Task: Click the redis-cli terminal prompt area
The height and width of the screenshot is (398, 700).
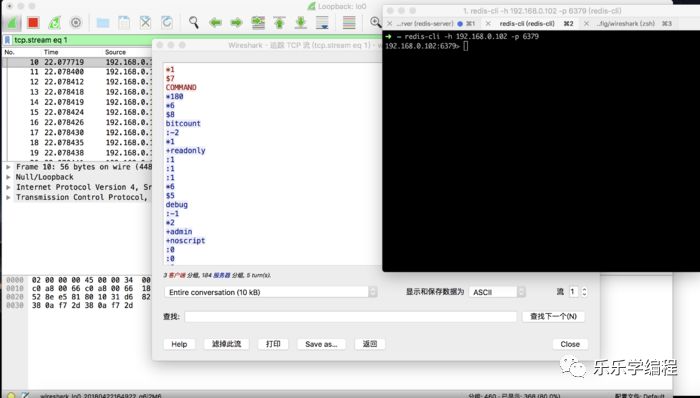Action: click(466, 46)
